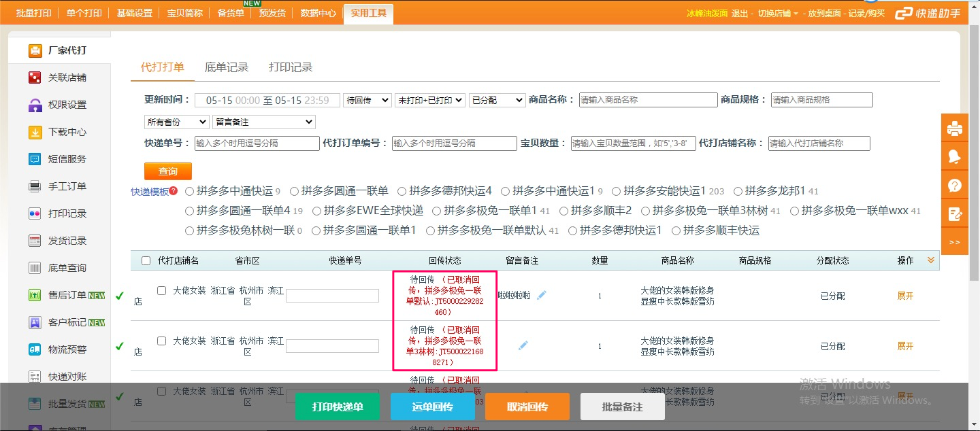Choose the 拼多多安能快运1 template
The height and width of the screenshot is (431, 980).
tap(617, 191)
